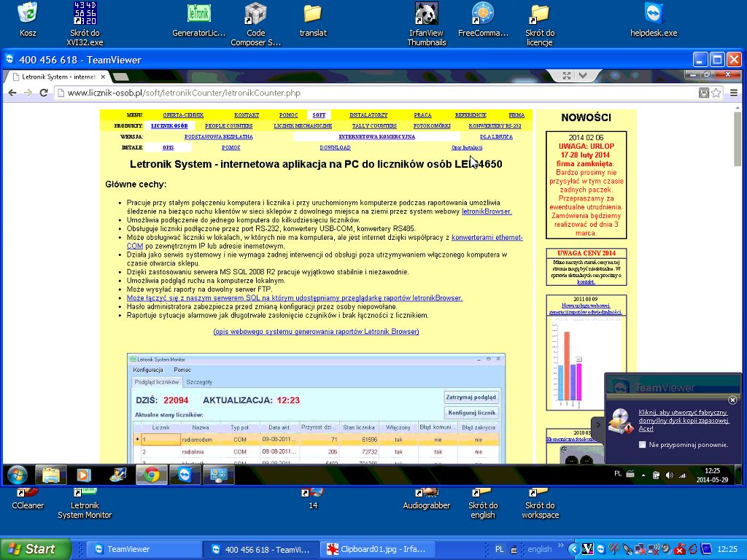Expand hidden tray icons in local taskbar
The height and width of the screenshot is (560, 747).
[x=574, y=549]
